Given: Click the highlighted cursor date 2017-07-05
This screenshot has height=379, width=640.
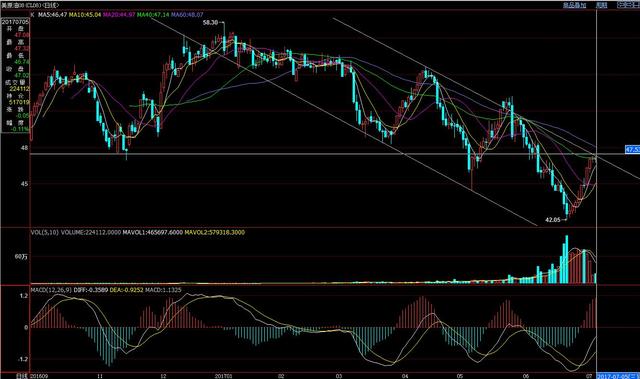Looking at the screenshot, I should [x=618, y=376].
